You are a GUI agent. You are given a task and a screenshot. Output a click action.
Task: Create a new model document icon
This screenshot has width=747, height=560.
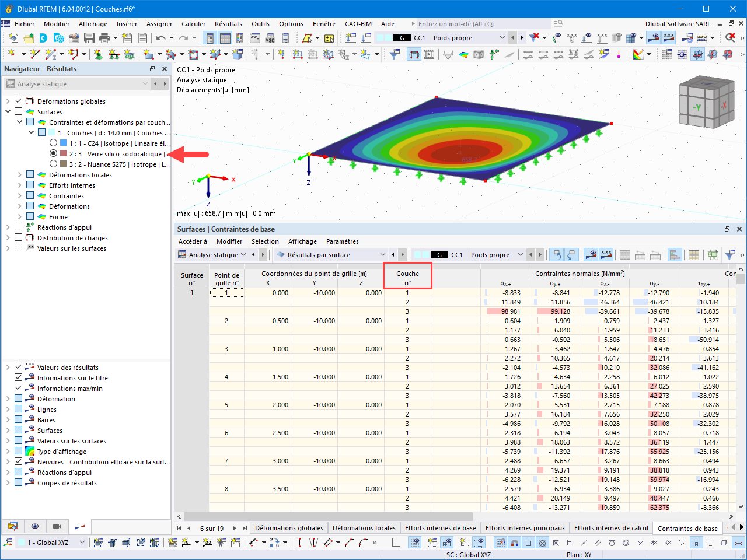(13, 38)
